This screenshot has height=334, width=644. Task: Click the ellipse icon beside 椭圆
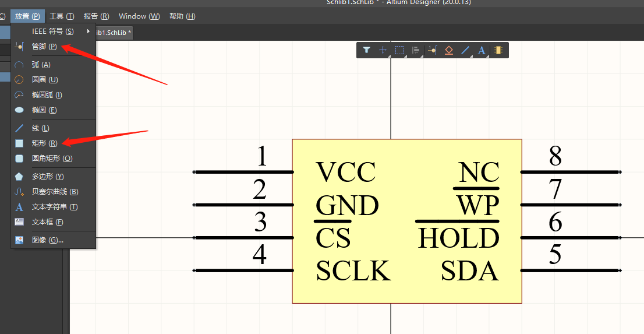tap(19, 110)
